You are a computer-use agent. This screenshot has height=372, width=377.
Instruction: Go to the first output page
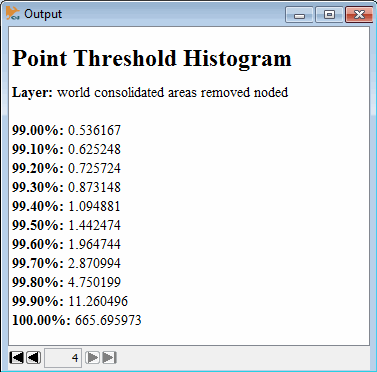point(17,358)
